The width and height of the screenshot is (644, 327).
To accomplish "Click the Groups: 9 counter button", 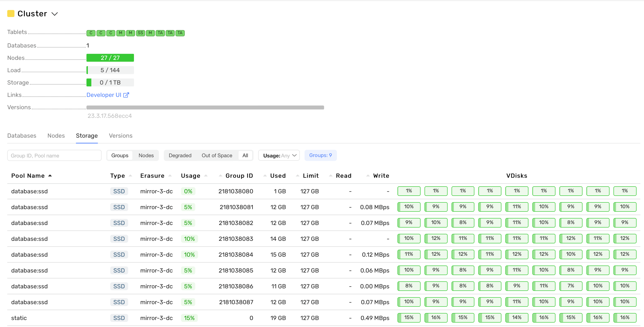I will pyautogui.click(x=321, y=155).
